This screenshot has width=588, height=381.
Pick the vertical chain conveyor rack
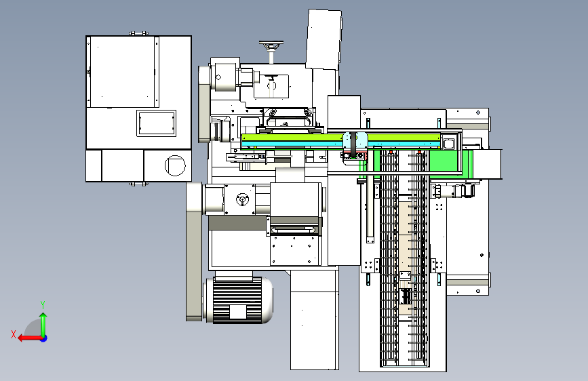(404, 258)
